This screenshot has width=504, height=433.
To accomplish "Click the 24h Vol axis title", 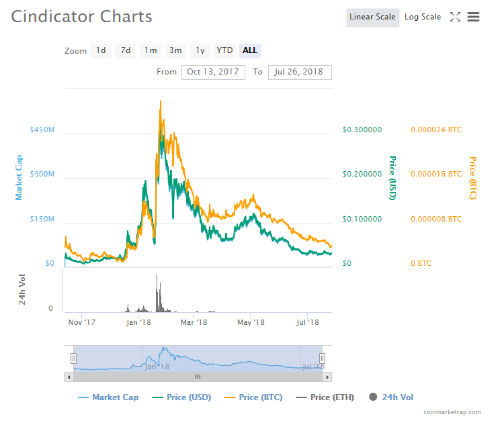I will coord(22,289).
